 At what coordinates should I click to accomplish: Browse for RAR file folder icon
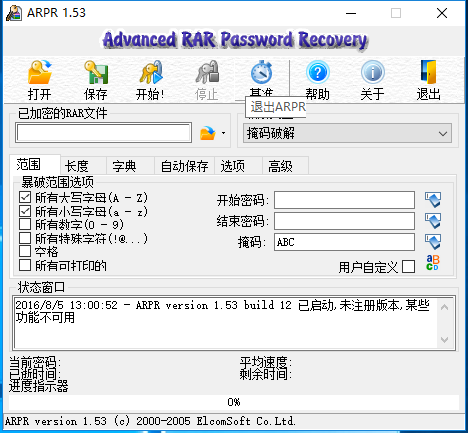click(208, 133)
